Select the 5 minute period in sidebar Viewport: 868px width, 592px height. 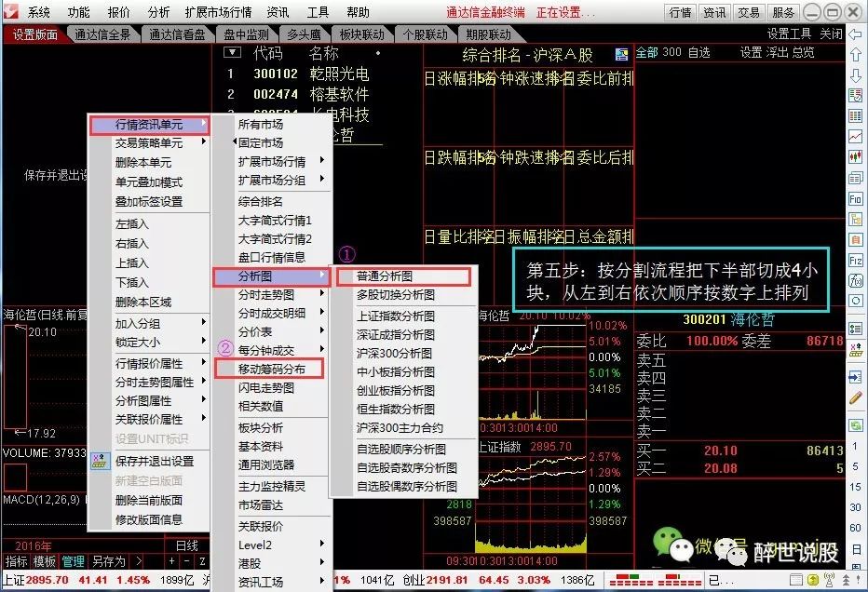(855, 466)
